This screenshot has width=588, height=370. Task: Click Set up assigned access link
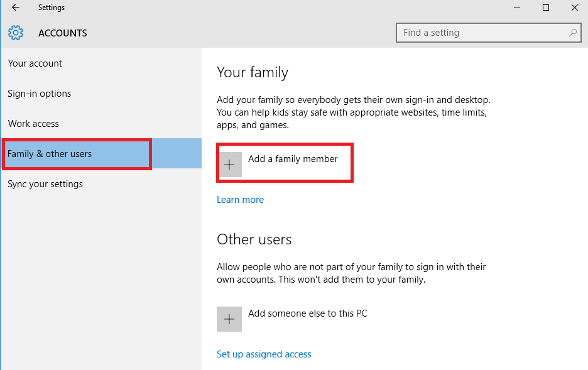click(x=264, y=354)
